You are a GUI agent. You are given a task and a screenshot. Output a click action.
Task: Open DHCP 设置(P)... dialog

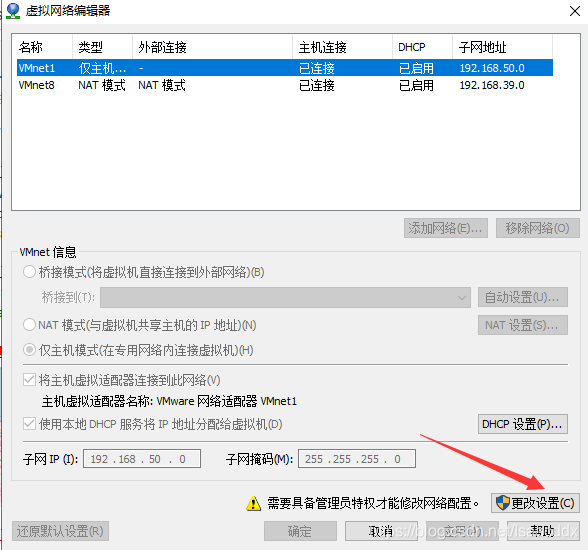click(523, 424)
